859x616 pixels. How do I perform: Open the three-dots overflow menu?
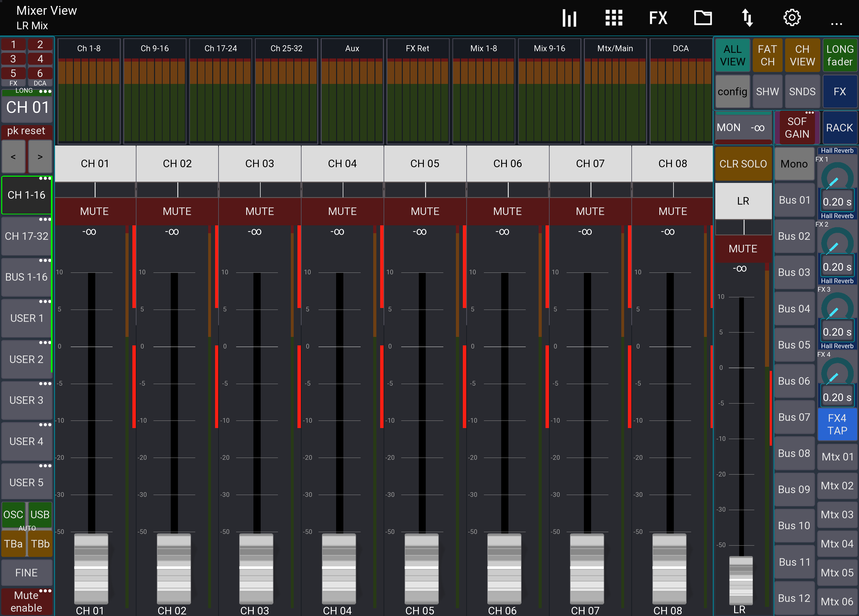(x=836, y=24)
